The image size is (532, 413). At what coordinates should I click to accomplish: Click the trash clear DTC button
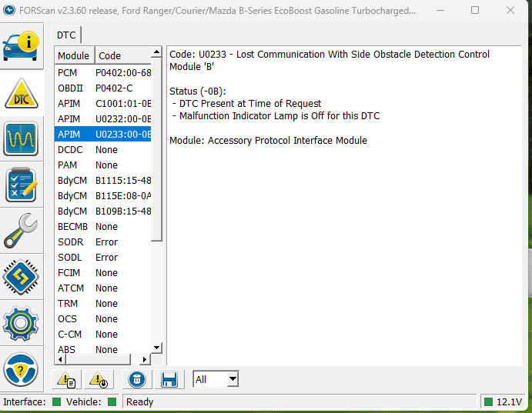(x=137, y=379)
